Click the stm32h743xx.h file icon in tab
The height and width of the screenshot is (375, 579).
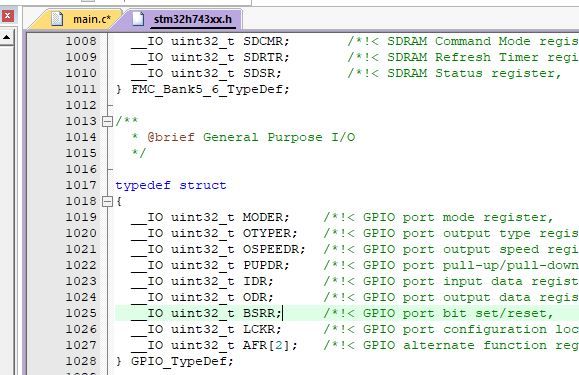click(138, 18)
